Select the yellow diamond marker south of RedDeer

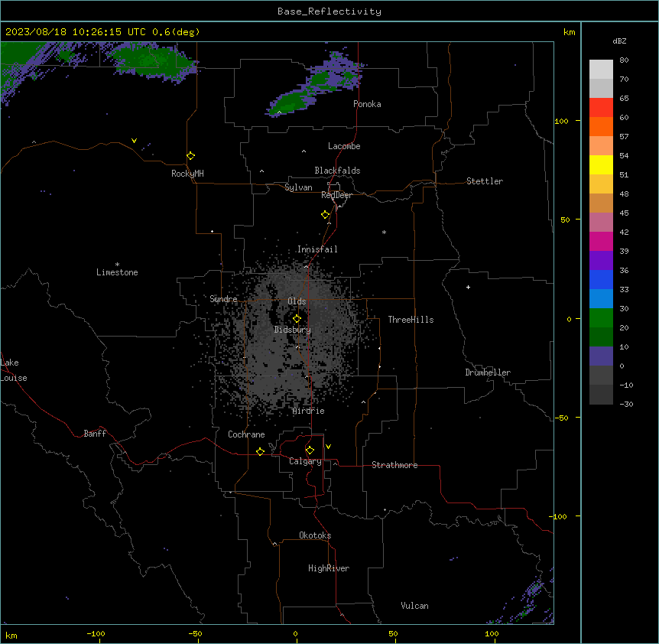[x=325, y=215]
